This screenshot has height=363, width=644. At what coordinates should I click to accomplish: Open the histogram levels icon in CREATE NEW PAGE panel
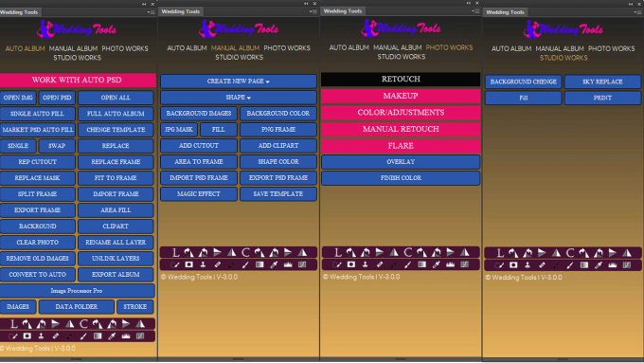click(288, 264)
